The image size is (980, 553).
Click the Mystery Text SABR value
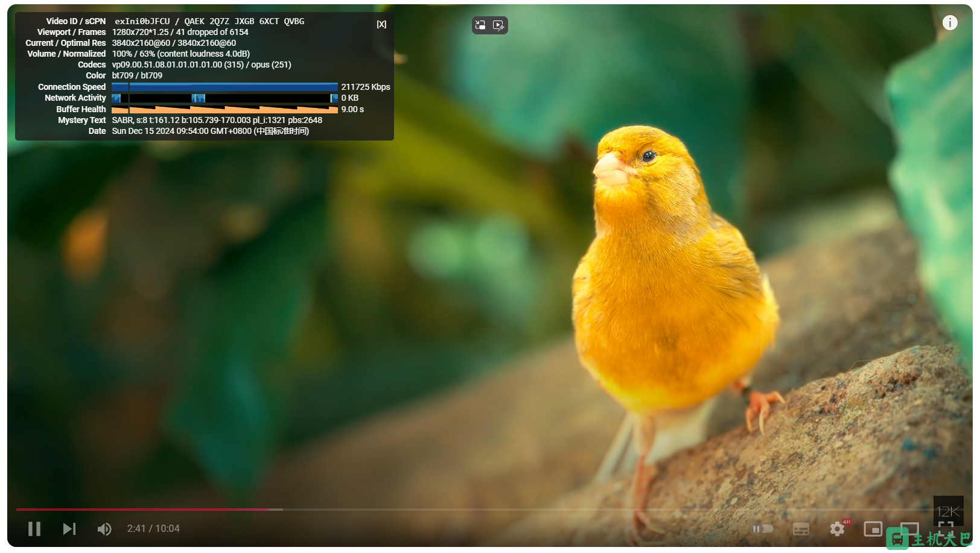(217, 120)
